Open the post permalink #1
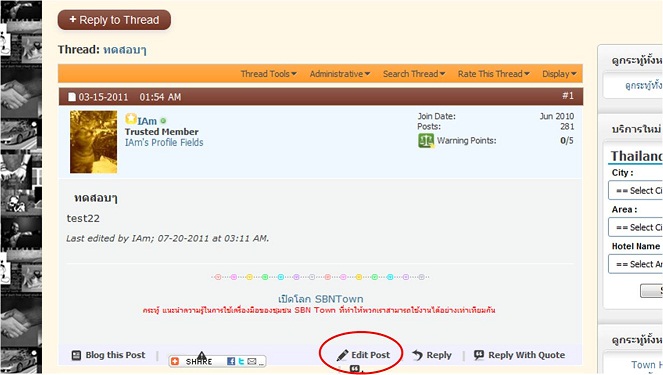 click(x=567, y=96)
